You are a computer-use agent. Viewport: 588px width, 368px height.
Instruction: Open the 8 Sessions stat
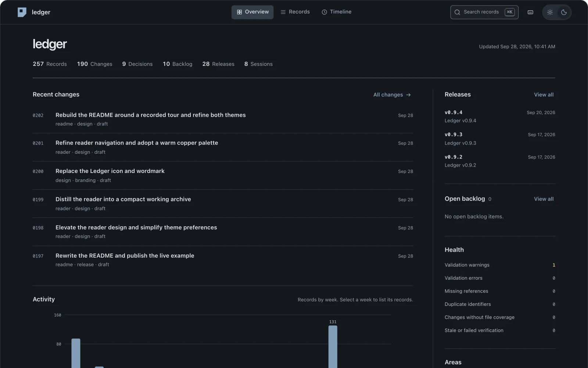258,64
